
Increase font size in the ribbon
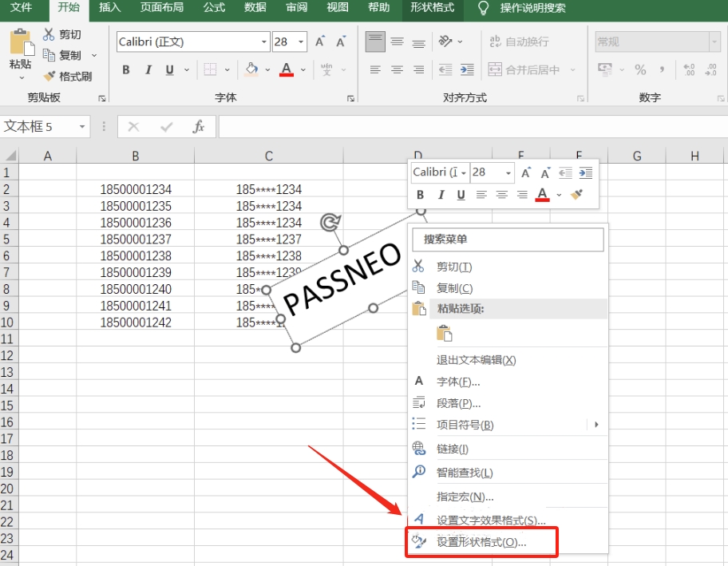[320, 42]
